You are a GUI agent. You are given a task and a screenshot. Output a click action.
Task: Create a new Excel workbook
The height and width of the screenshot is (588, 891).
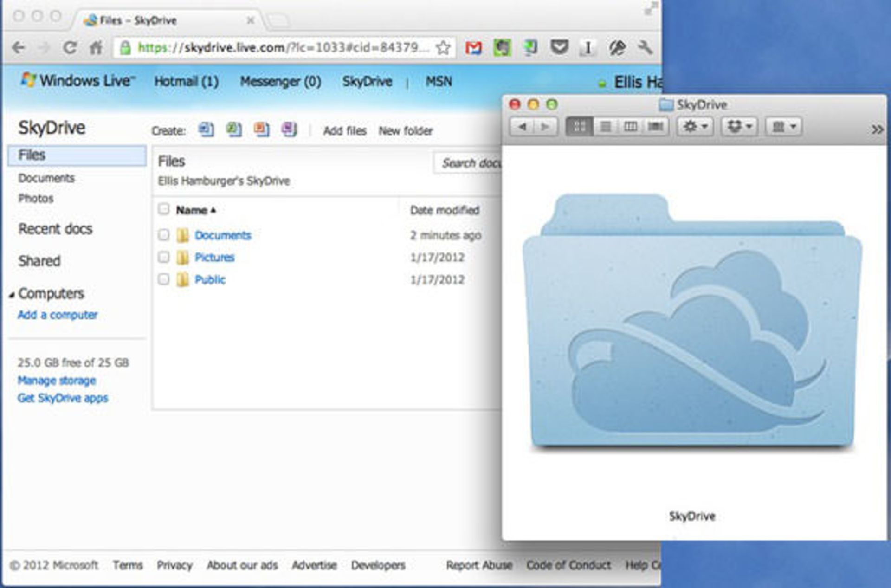pos(234,129)
